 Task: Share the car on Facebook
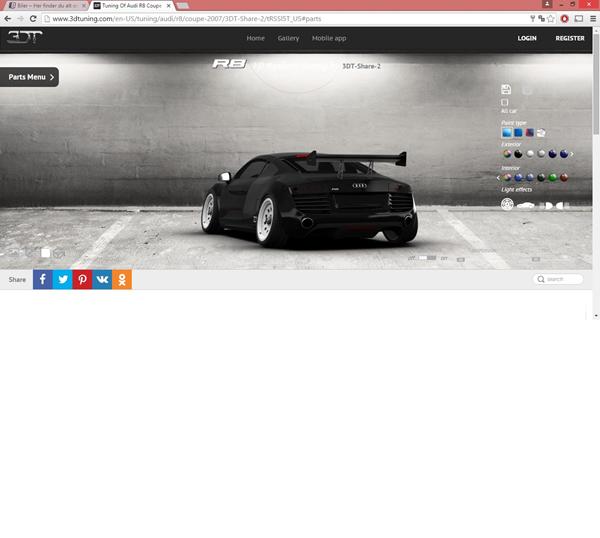pos(42,280)
